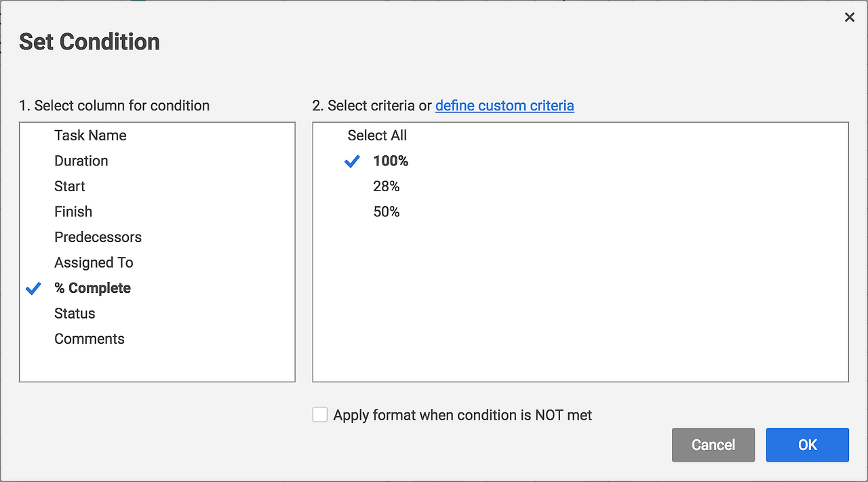This screenshot has height=482, width=868.
Task: Pick the Finish column
Action: pyautogui.click(x=73, y=212)
